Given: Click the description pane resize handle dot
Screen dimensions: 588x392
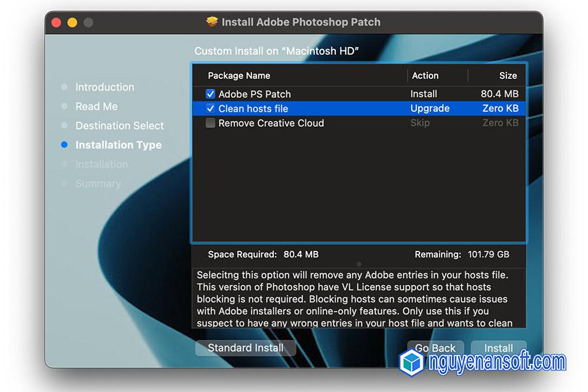Looking at the screenshot, I should pyautogui.click(x=359, y=264).
